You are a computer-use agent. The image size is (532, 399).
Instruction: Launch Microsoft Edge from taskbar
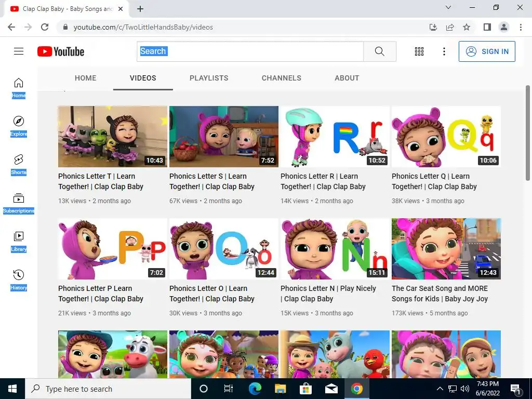coord(255,389)
